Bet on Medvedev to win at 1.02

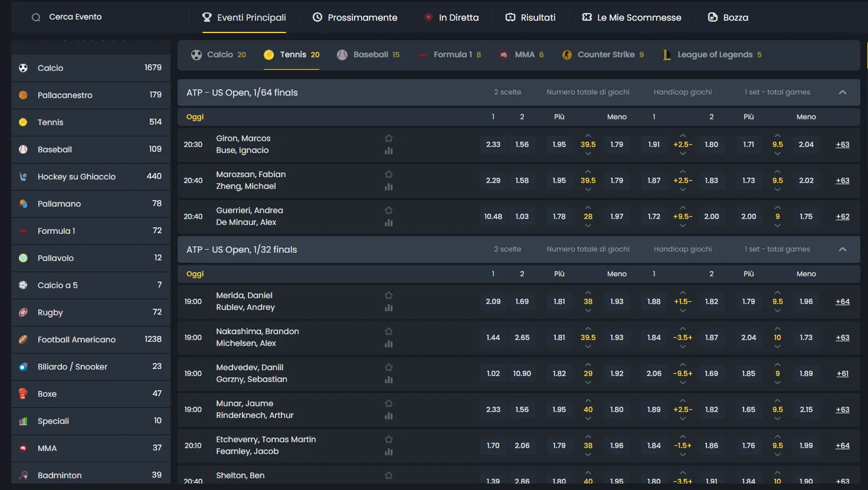493,374
